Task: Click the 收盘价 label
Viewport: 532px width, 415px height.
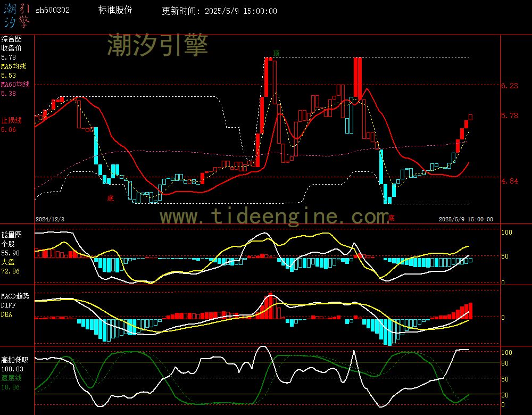Action: click(x=12, y=48)
